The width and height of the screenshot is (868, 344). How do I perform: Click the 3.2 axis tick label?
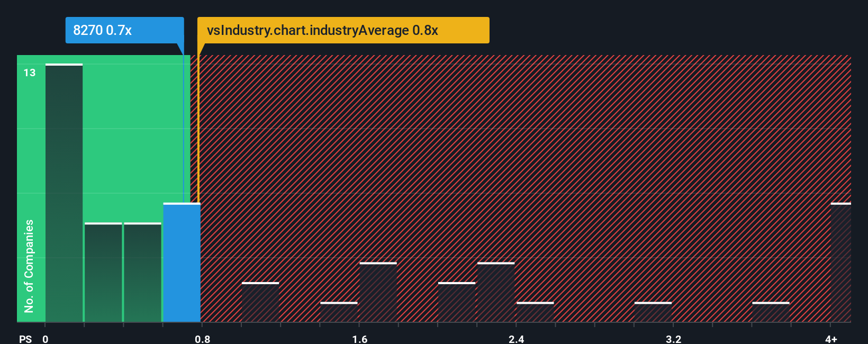(x=674, y=339)
